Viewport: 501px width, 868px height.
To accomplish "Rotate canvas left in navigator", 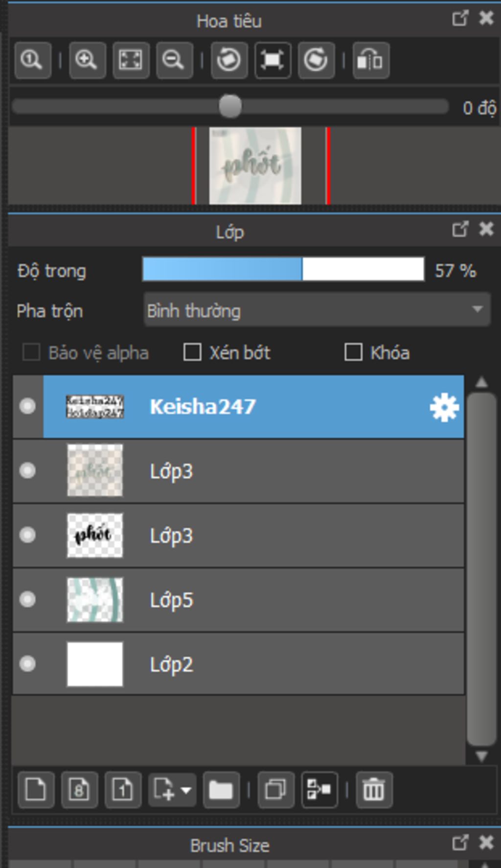I will point(229,60).
